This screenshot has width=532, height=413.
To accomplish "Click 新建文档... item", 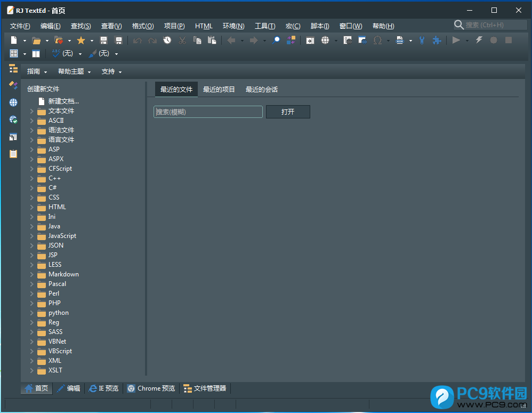I will (x=63, y=101).
